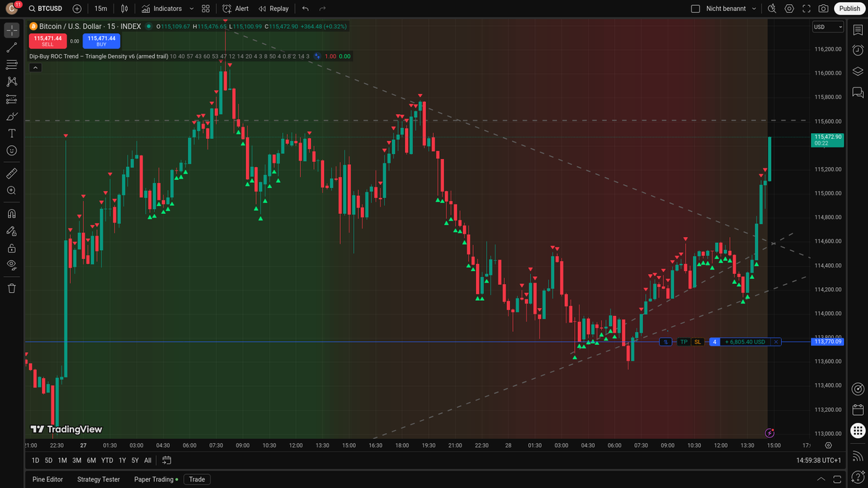Open chart settings hexagon icon

coord(789,9)
